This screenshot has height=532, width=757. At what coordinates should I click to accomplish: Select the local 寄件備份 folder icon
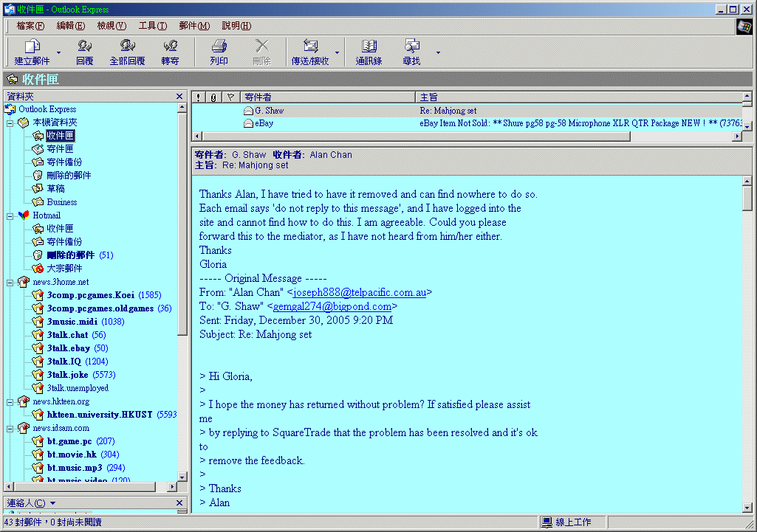pyautogui.click(x=38, y=162)
